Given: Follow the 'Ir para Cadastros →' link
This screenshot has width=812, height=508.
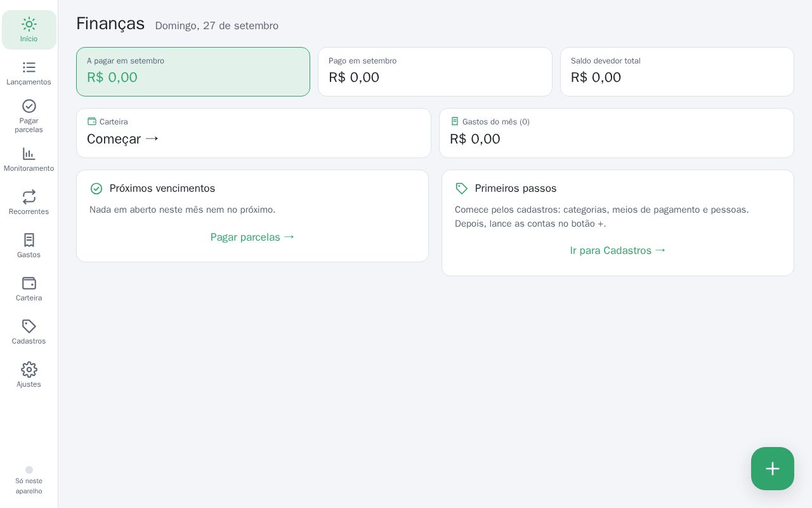Looking at the screenshot, I should point(618,250).
